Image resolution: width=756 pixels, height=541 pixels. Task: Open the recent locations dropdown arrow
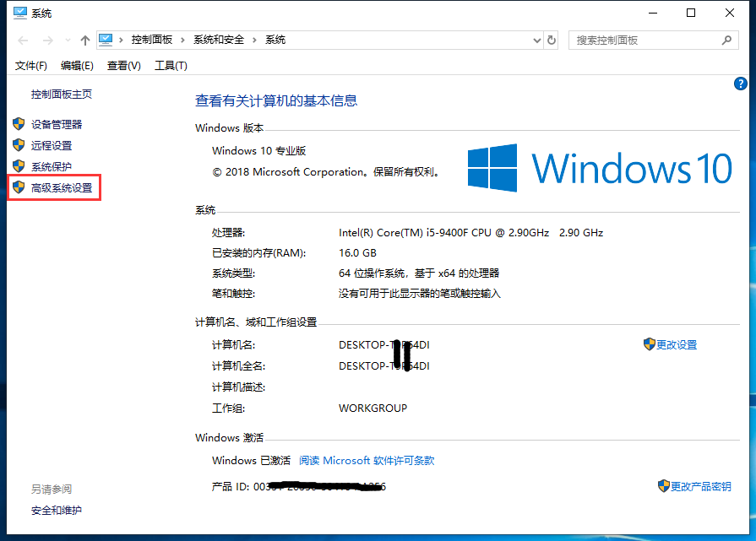(68, 41)
